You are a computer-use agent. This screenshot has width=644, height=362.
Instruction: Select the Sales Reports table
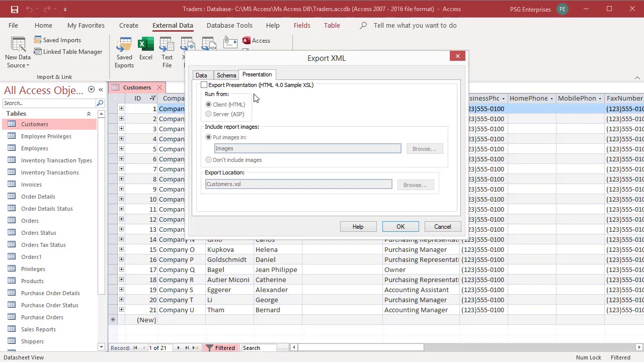tap(38, 329)
